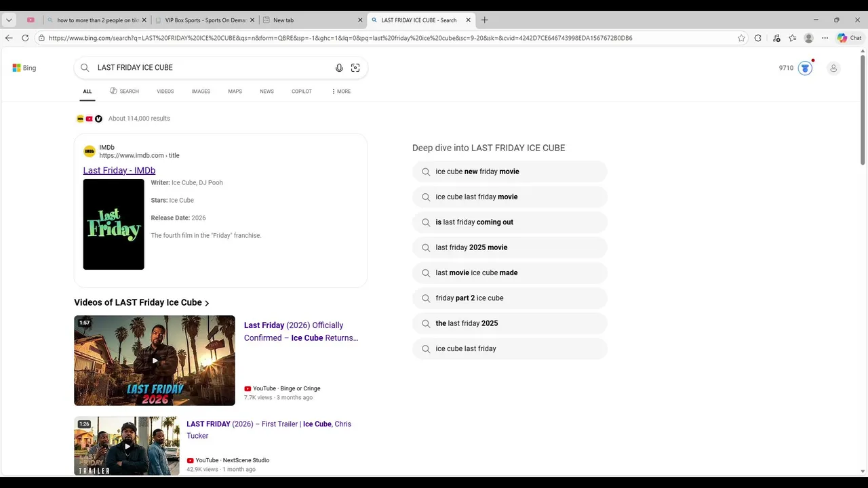Click the browser address bar URL

point(340,38)
